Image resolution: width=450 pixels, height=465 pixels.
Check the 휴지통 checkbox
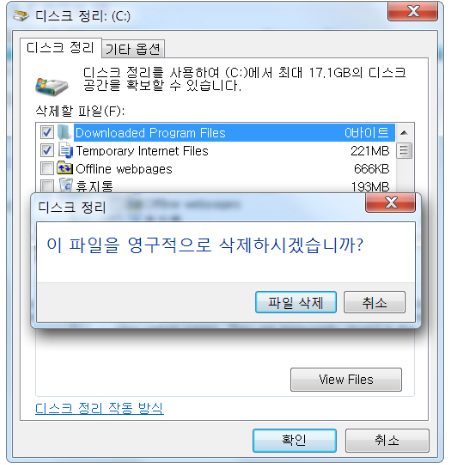47,186
